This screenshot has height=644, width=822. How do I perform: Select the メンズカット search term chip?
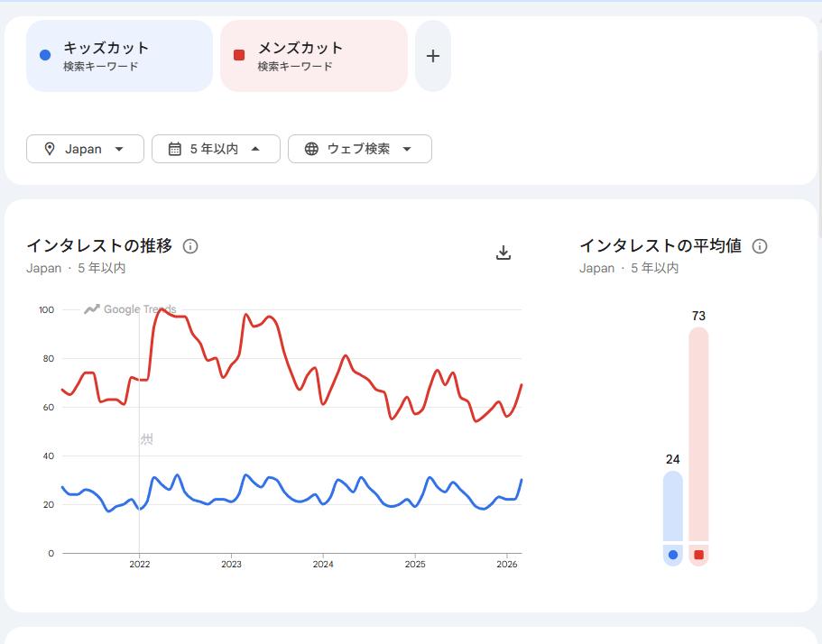click(313, 56)
